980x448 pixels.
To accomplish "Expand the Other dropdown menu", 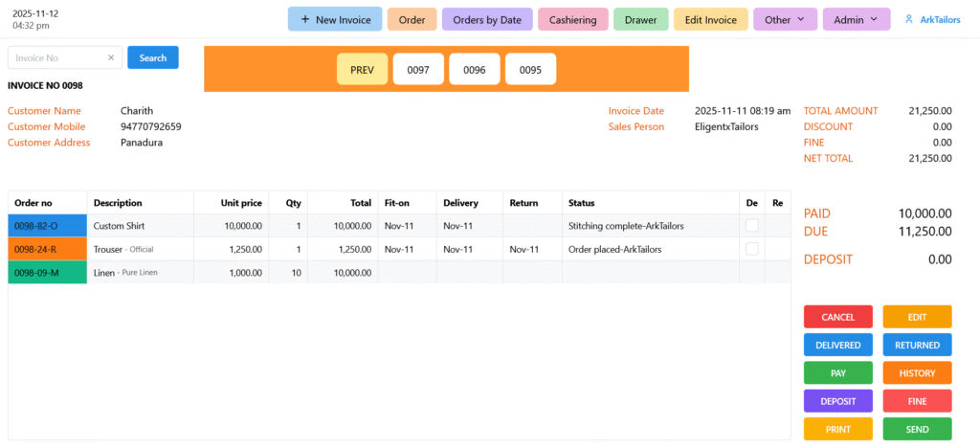I will [x=785, y=19].
